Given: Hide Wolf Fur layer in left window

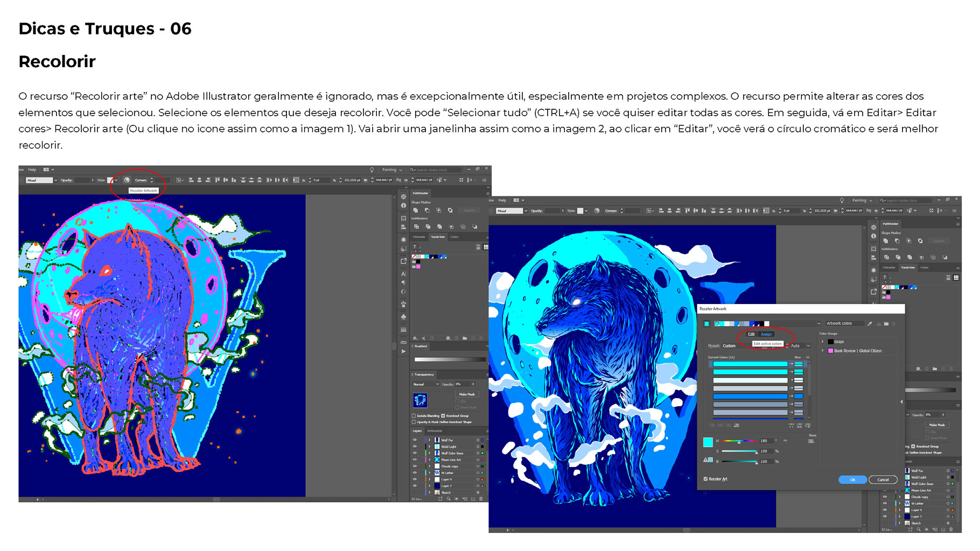Looking at the screenshot, I should 415,440.
